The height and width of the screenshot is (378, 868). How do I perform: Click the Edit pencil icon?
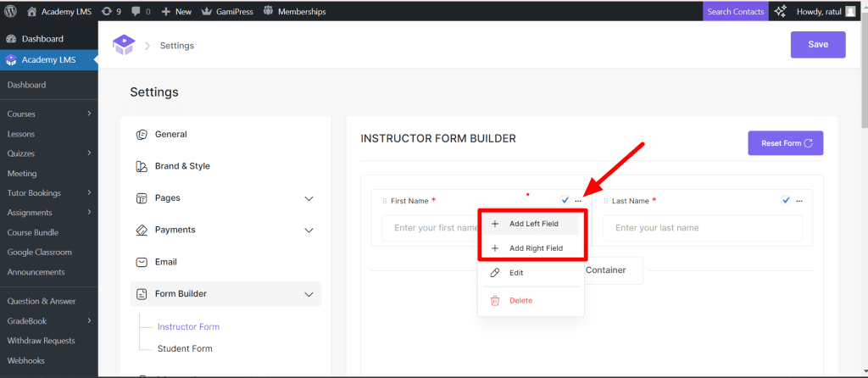495,273
